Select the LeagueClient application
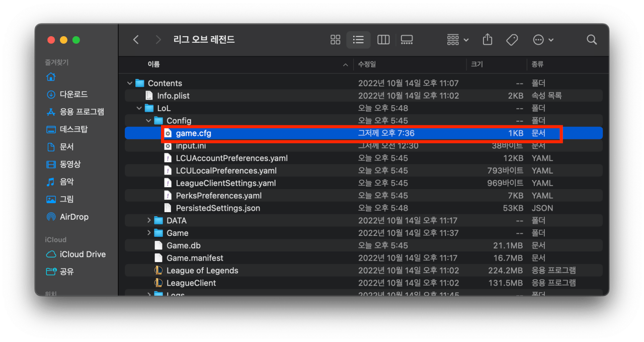The height and width of the screenshot is (342, 644). tap(364, 283)
